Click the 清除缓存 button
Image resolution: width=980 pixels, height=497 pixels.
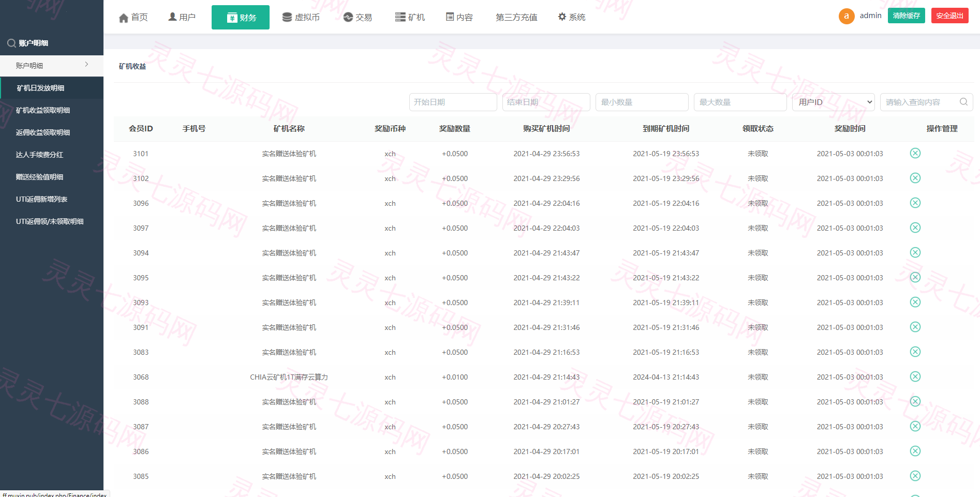coord(907,16)
